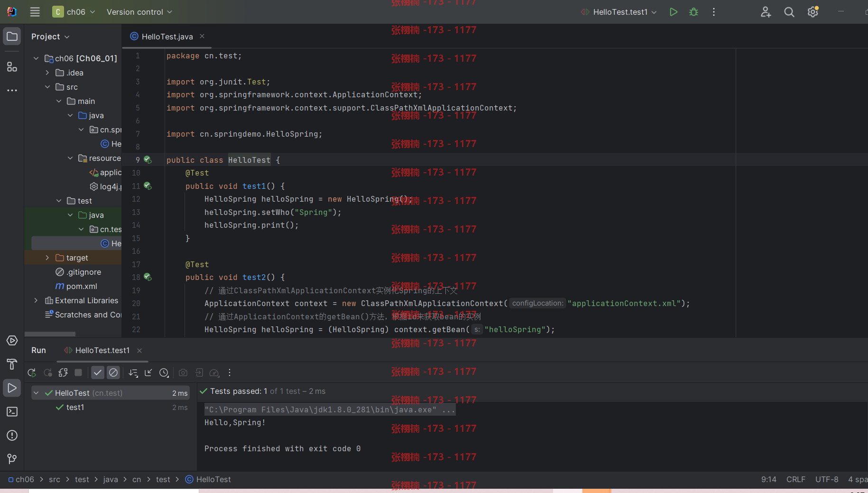Change UTF-8 file encoding setting
This screenshot has height=493, width=868.
point(827,480)
